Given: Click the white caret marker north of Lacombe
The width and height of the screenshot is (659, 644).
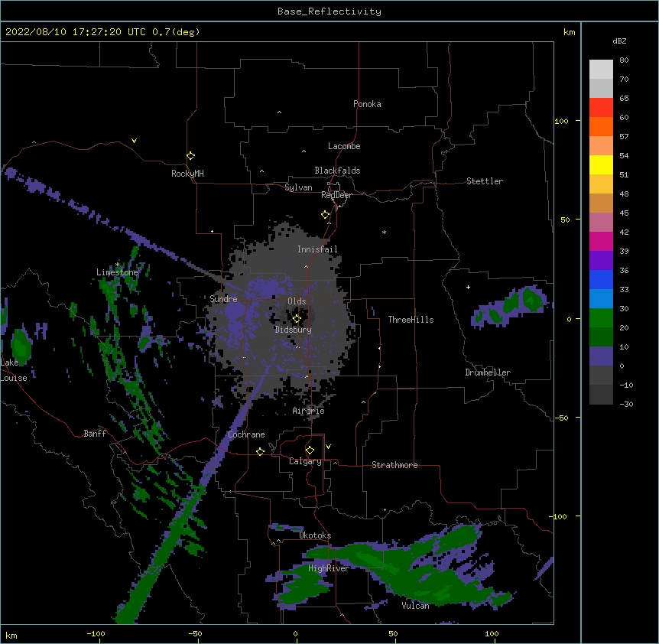Looking at the screenshot, I should [279, 112].
